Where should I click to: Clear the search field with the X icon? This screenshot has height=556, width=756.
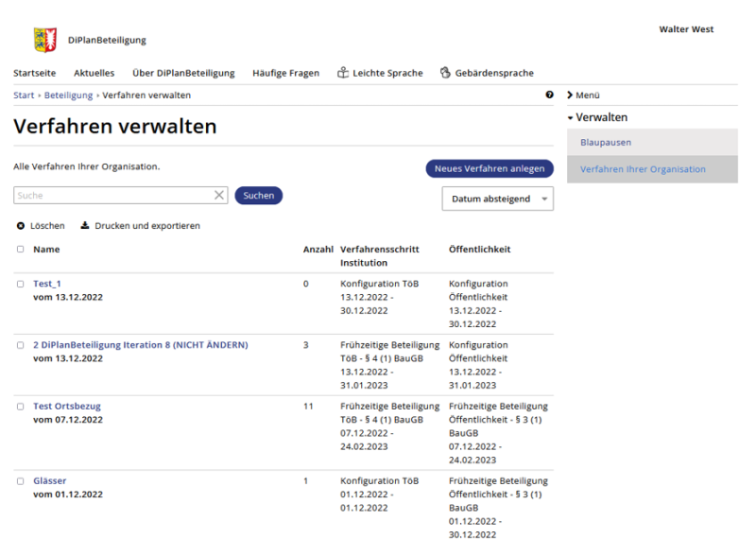[218, 196]
